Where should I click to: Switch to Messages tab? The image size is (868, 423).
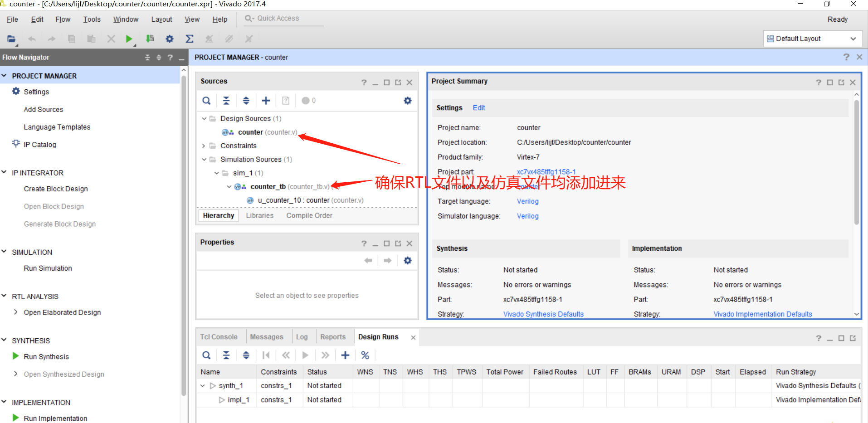(267, 337)
